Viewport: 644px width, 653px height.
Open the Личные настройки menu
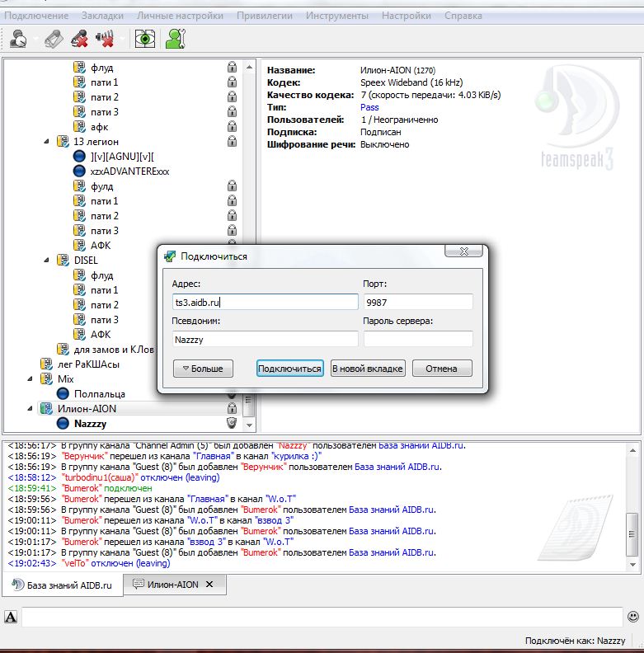pyautogui.click(x=180, y=16)
